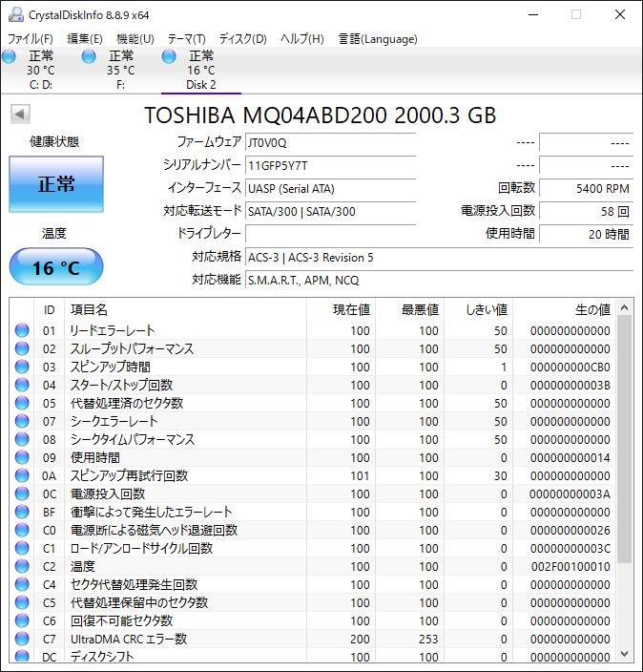The height and width of the screenshot is (672, 643).
Task: Click the status orb for 代替処理済のセクタ数 row
Action: click(22, 403)
